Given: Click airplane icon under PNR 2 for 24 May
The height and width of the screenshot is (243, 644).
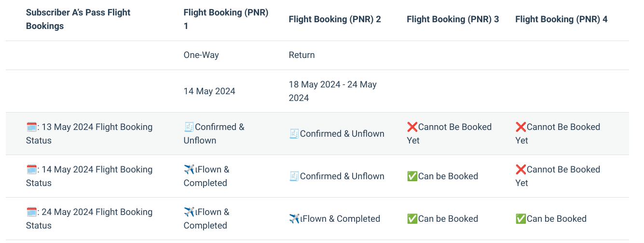Looking at the screenshot, I should [x=294, y=219].
